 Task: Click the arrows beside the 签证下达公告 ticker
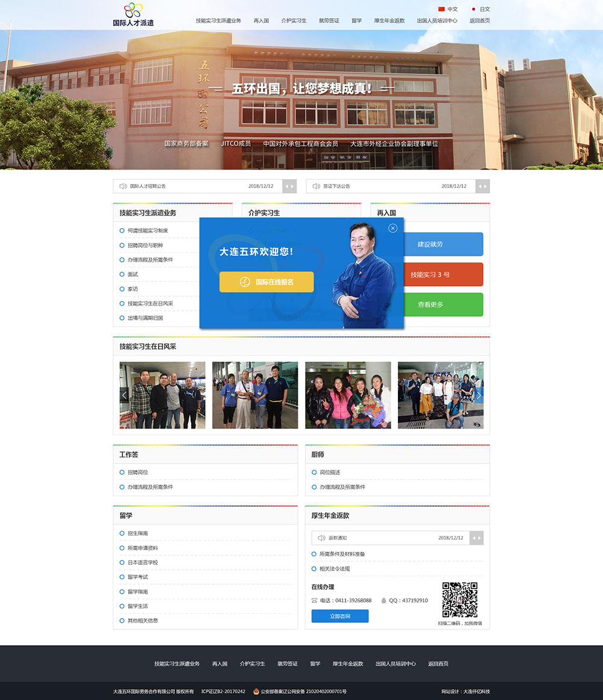[482, 186]
